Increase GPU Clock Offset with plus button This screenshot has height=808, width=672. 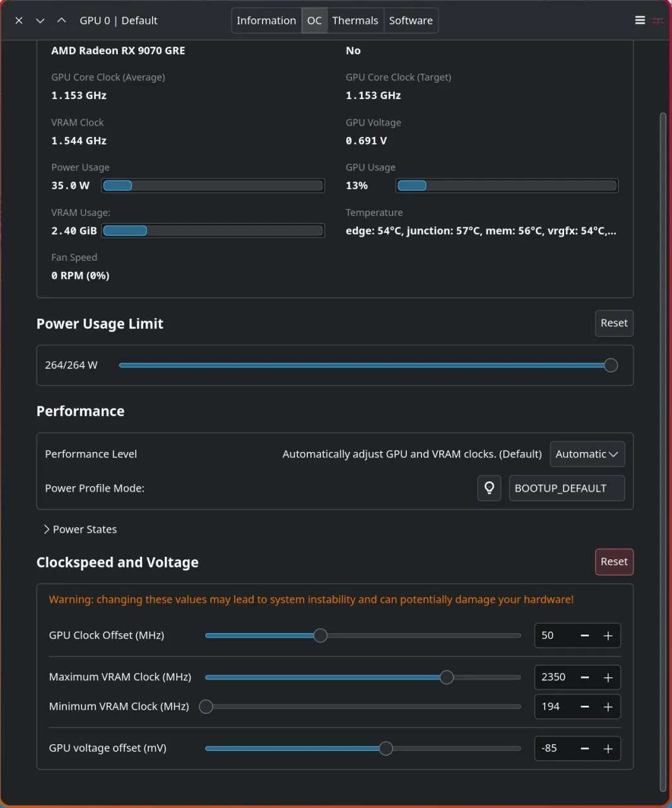click(x=608, y=636)
